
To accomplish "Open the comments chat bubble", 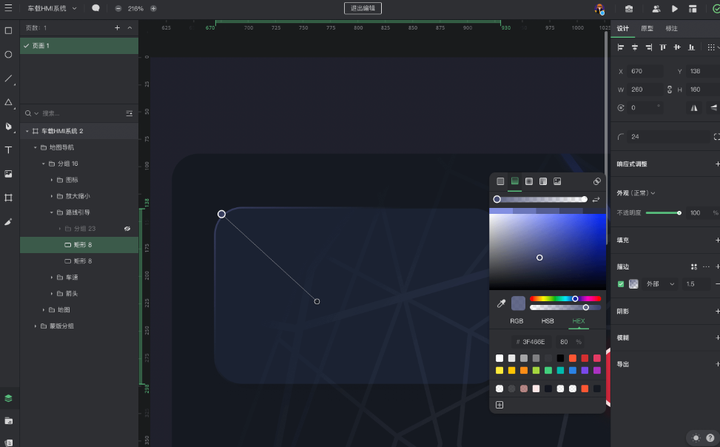I will point(96,8).
